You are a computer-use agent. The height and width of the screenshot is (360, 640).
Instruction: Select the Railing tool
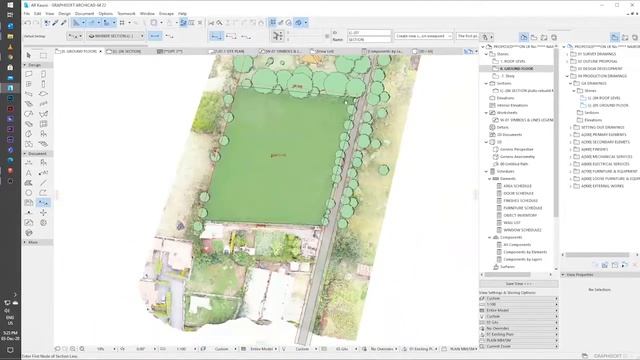43,104
